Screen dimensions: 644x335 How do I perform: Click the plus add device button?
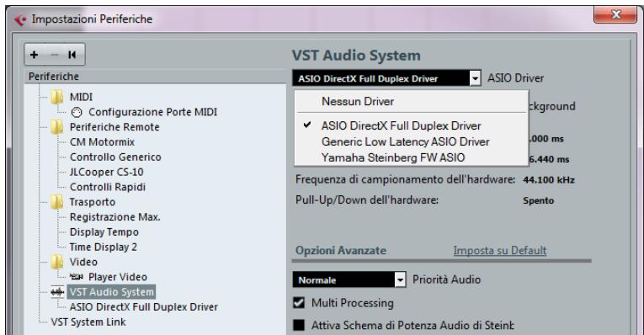point(34,55)
